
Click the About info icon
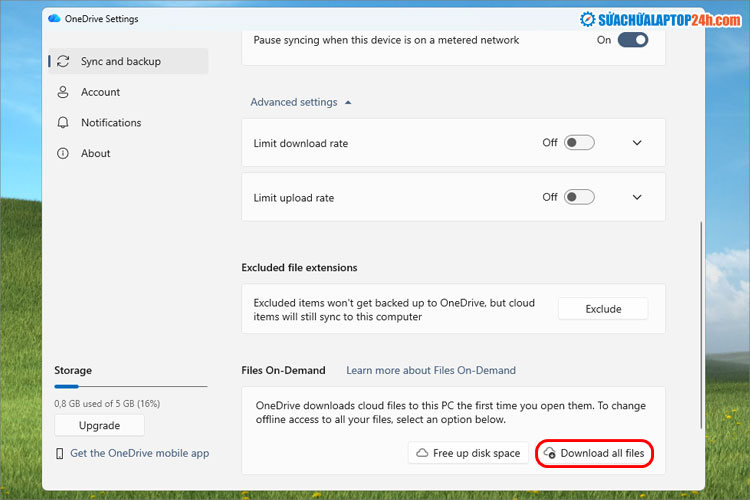pyautogui.click(x=64, y=154)
